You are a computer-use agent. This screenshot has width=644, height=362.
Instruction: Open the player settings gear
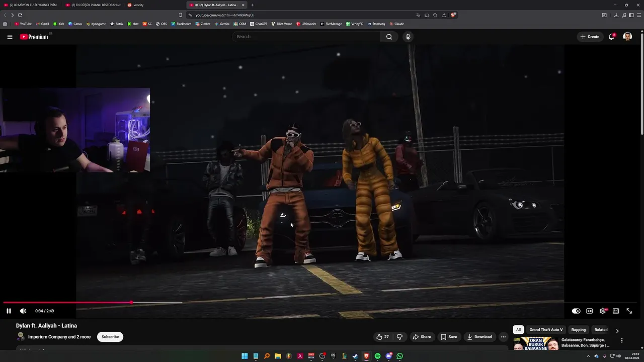click(x=603, y=311)
